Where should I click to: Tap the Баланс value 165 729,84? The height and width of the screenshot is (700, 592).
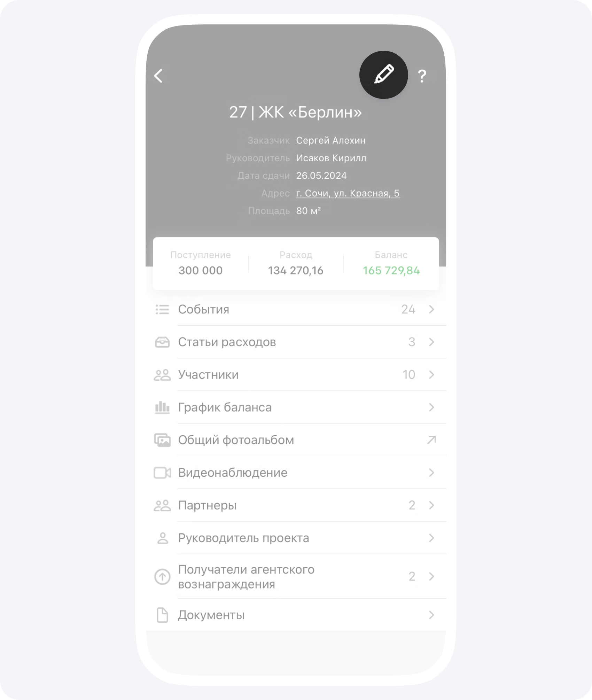(391, 271)
